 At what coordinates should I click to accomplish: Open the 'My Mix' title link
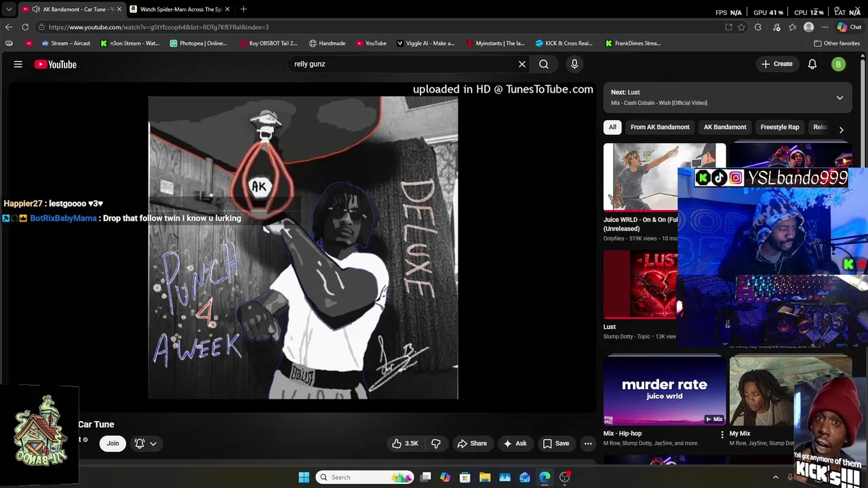tap(740, 434)
